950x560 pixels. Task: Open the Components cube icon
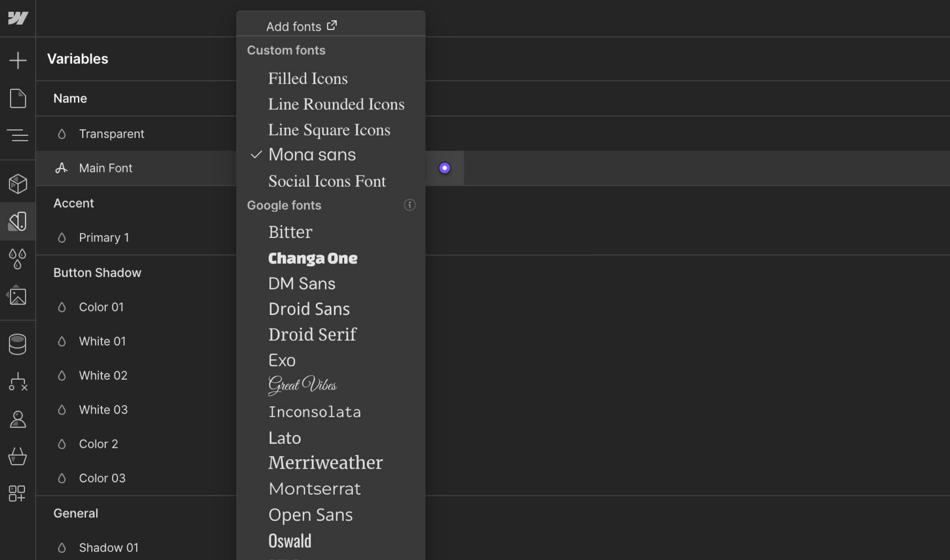18,184
